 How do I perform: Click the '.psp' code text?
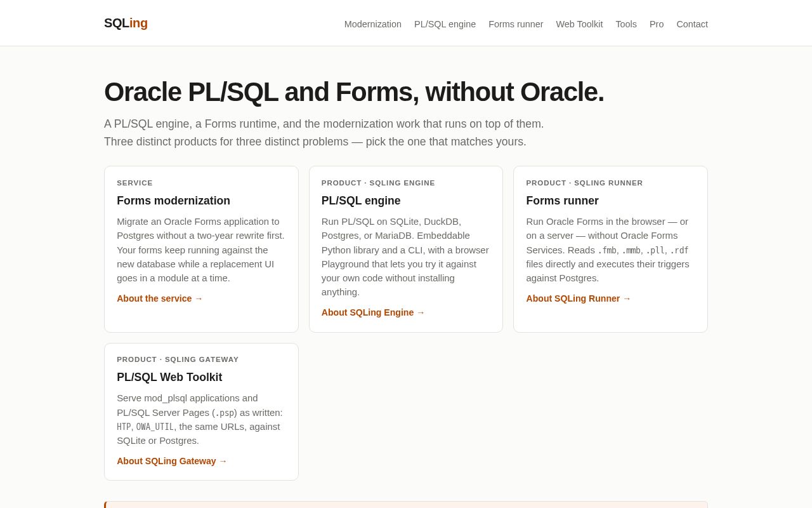[x=225, y=413]
